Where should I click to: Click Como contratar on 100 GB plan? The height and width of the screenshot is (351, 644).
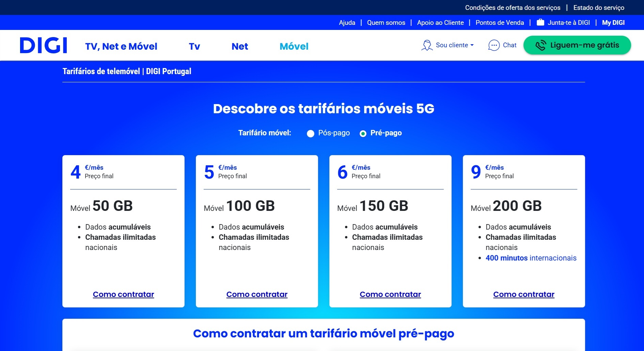pos(257,294)
